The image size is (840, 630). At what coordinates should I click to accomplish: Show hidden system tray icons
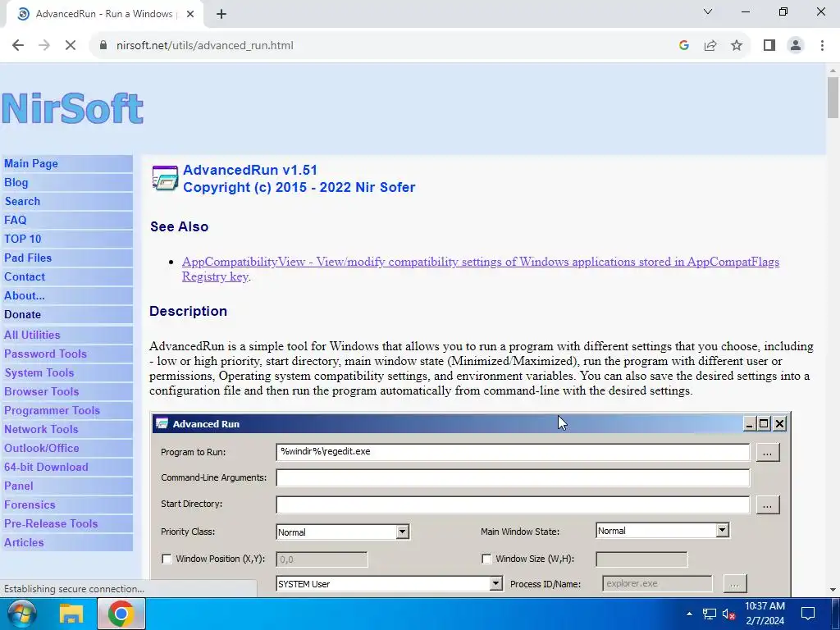tap(689, 614)
